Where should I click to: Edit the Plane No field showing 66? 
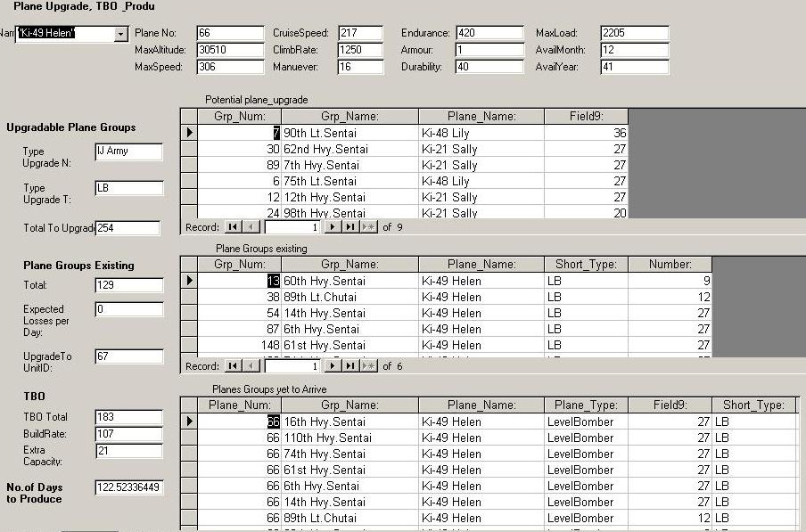point(230,33)
